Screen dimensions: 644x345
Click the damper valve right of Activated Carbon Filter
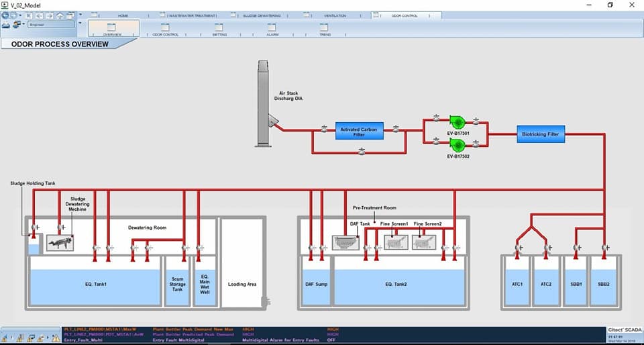(x=396, y=129)
